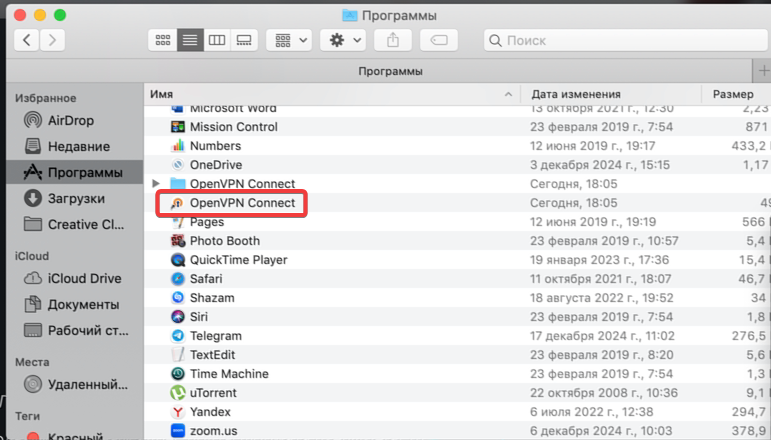Switch to list view
The image size is (771, 440).
190,40
